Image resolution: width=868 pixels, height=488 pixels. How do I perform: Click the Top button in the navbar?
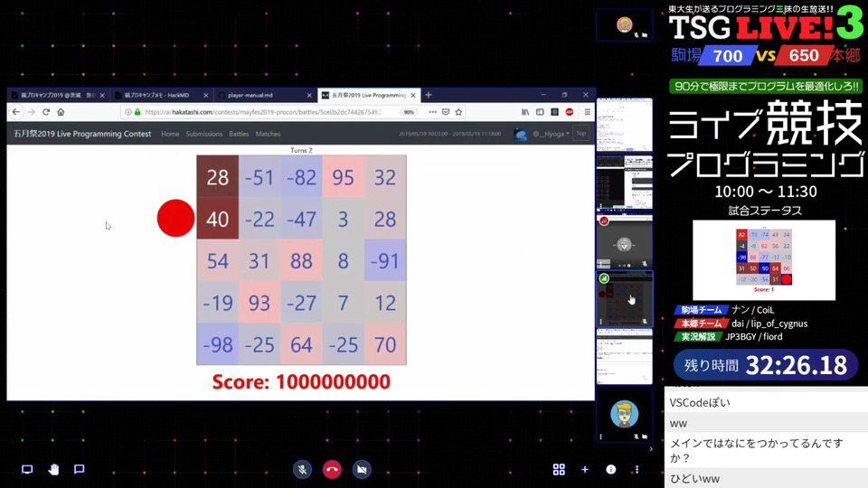tap(580, 134)
